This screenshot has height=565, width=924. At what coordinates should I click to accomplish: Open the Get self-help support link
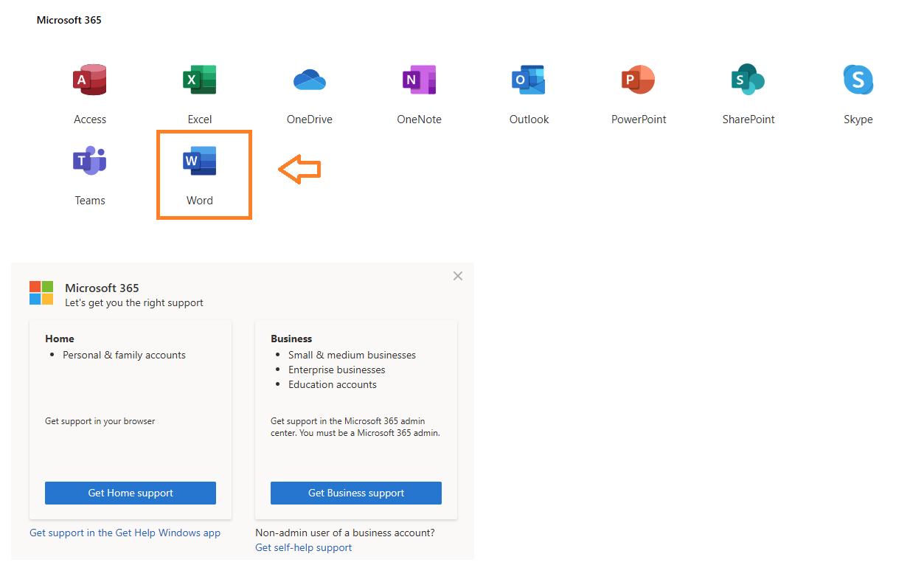(303, 547)
